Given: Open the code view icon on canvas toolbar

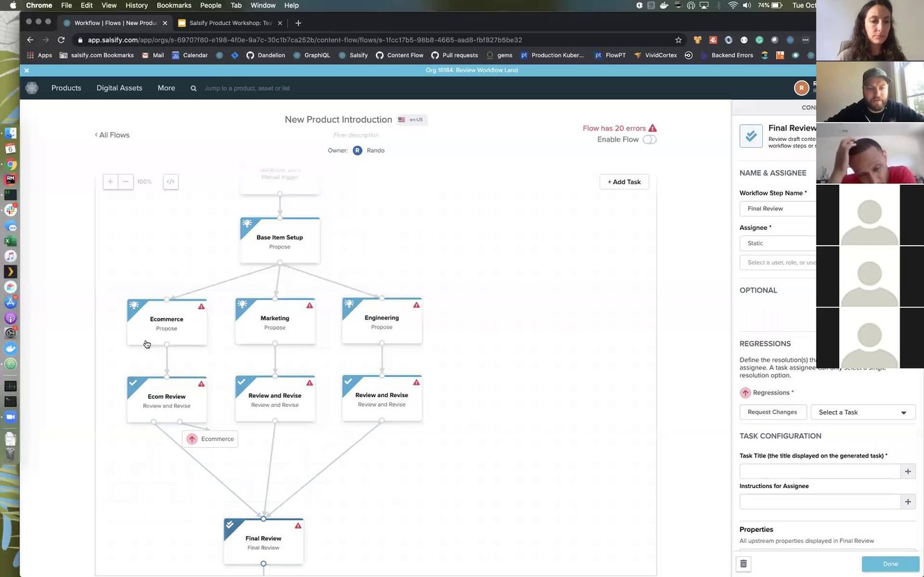Looking at the screenshot, I should click(x=170, y=182).
